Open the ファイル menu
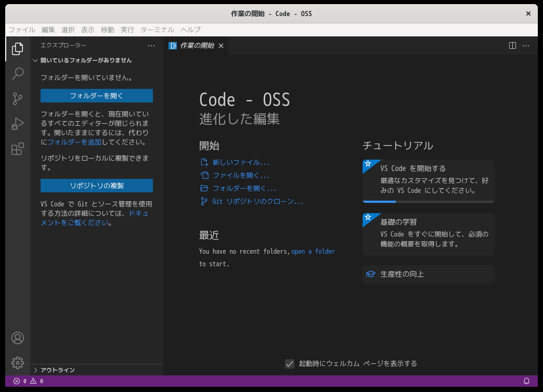The width and height of the screenshot is (543, 392). 22,30
